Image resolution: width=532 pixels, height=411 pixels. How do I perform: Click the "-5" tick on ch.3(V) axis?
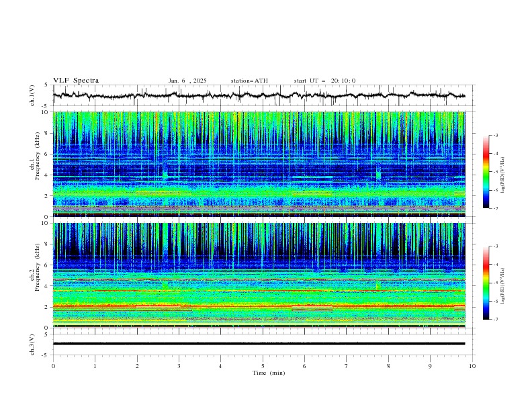coord(46,355)
